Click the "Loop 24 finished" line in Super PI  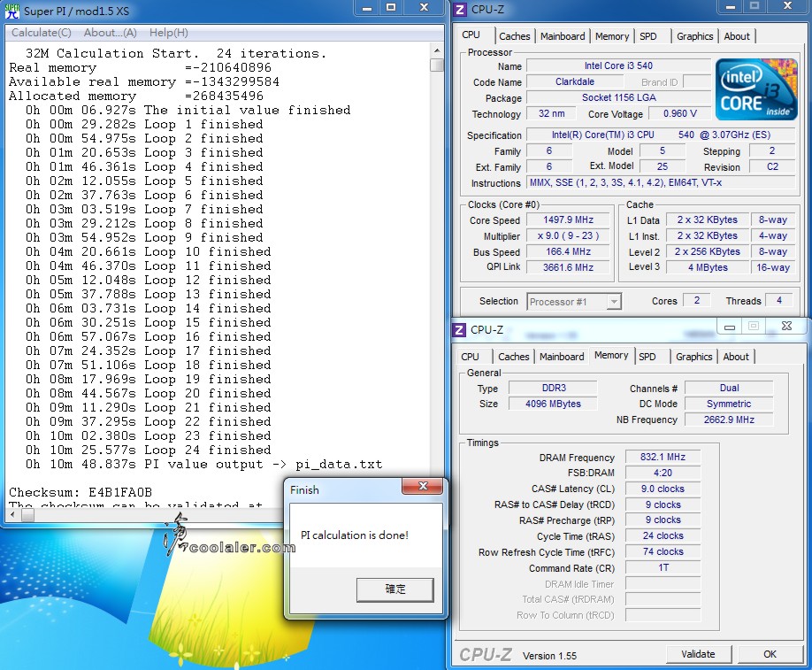point(149,451)
